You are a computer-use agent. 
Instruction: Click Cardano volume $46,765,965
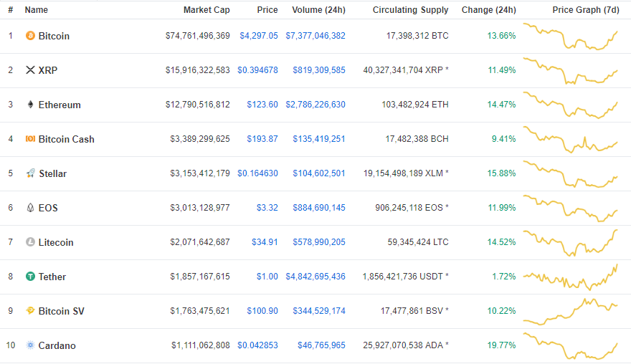[x=321, y=345]
